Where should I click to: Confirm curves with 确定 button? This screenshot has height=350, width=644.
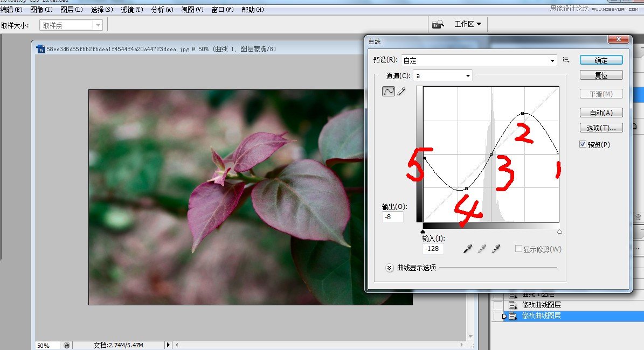tap(601, 60)
